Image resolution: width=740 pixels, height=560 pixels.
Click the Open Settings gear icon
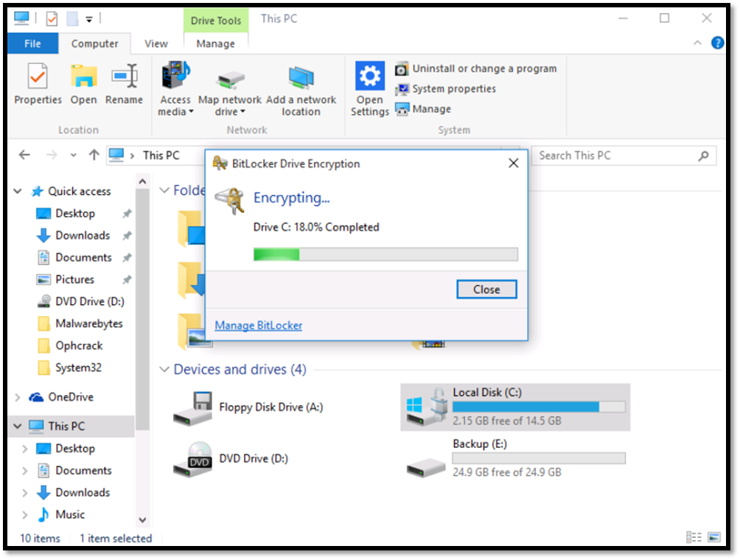[369, 75]
